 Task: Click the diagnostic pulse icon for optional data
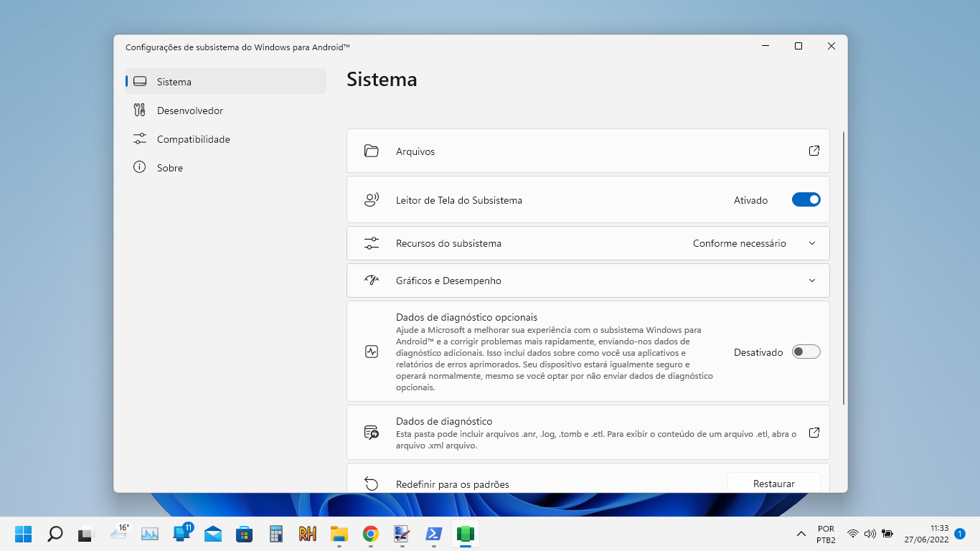point(371,352)
